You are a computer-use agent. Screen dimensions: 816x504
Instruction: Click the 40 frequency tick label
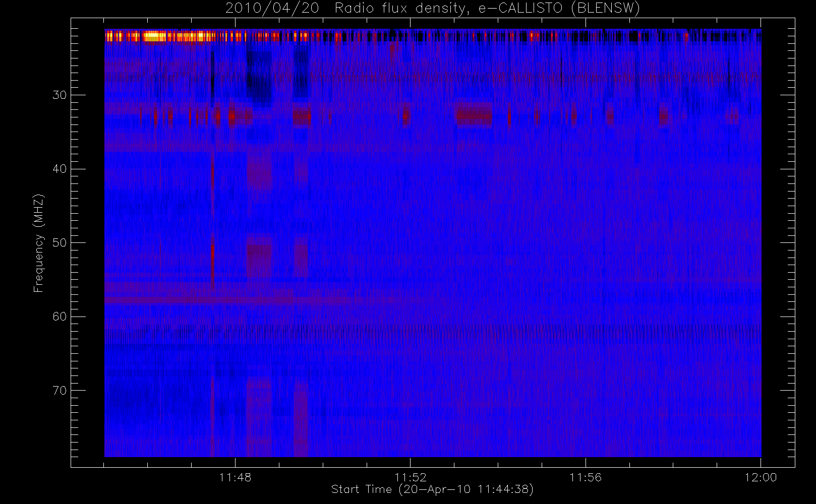pyautogui.click(x=60, y=169)
